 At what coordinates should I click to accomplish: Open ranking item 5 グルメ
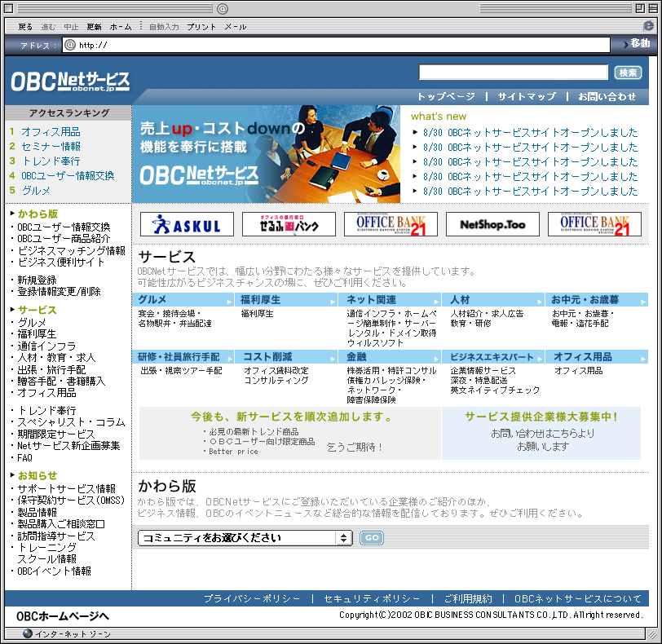click(x=36, y=190)
